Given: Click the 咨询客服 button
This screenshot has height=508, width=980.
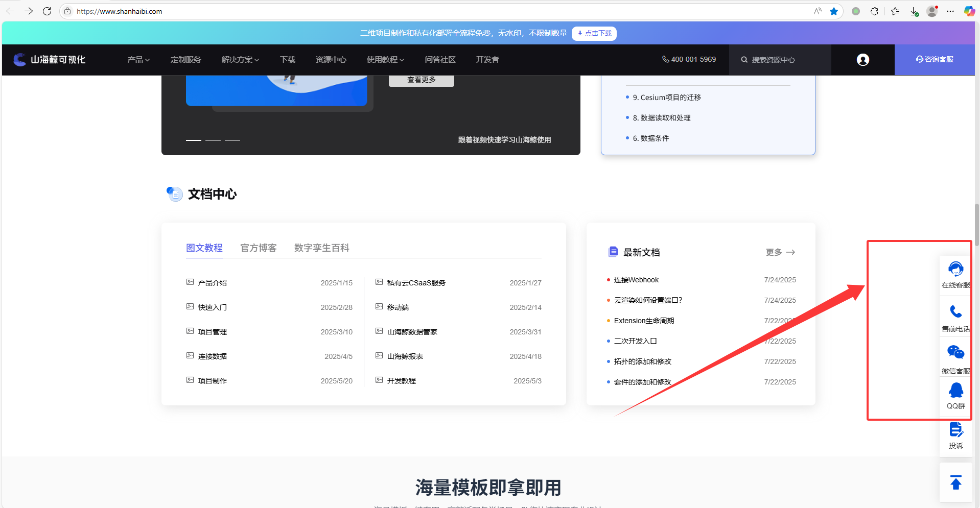Looking at the screenshot, I should 935,60.
